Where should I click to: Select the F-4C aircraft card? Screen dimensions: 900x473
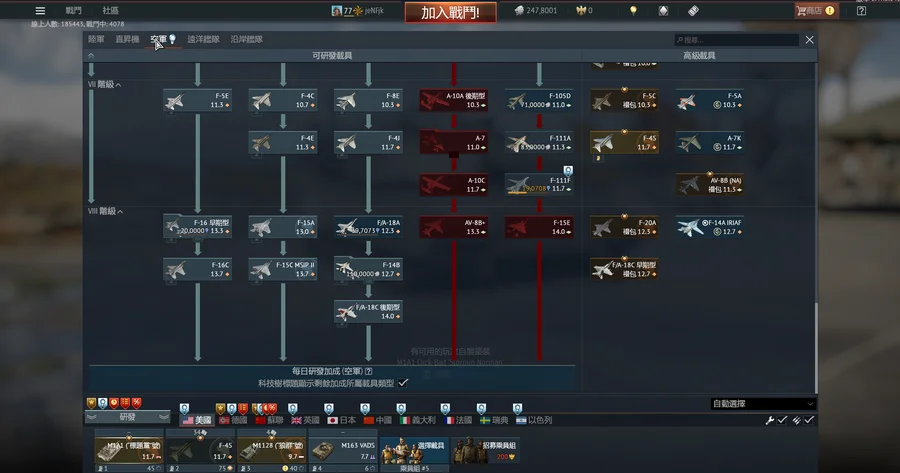(x=283, y=100)
